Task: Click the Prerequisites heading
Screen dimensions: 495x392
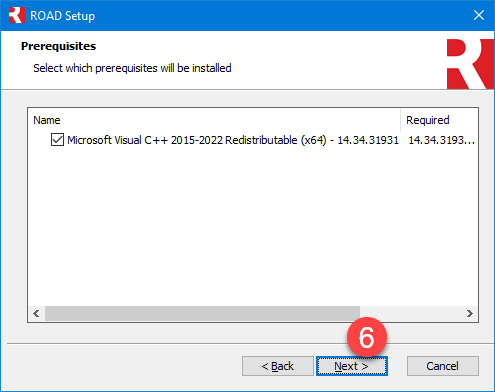Action: click(58, 46)
